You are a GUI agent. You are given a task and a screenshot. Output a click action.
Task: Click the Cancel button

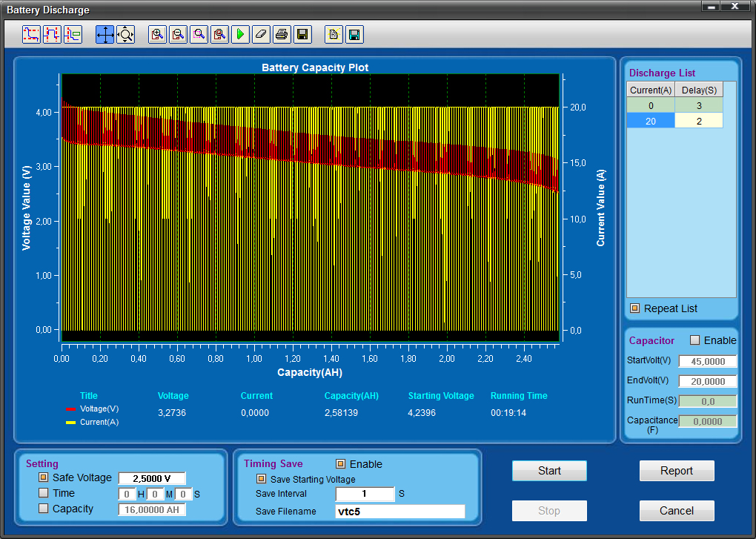click(x=677, y=511)
